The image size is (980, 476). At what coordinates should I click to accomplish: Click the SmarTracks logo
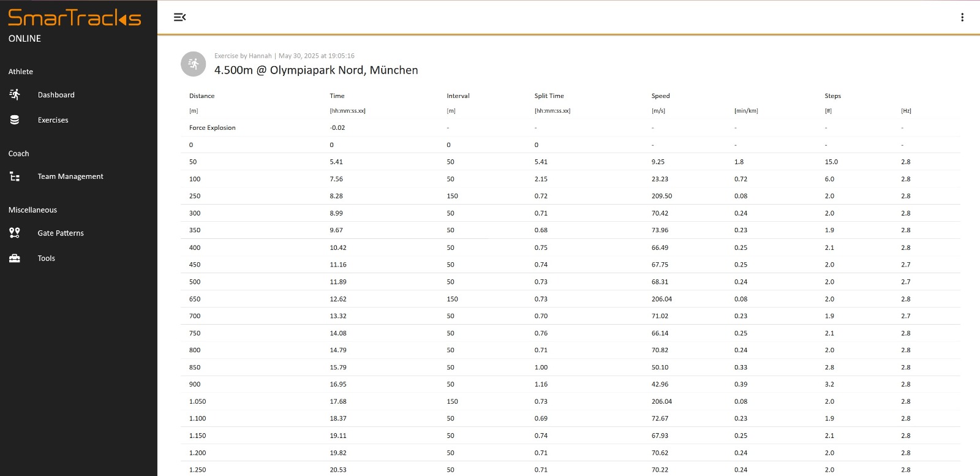coord(74,18)
